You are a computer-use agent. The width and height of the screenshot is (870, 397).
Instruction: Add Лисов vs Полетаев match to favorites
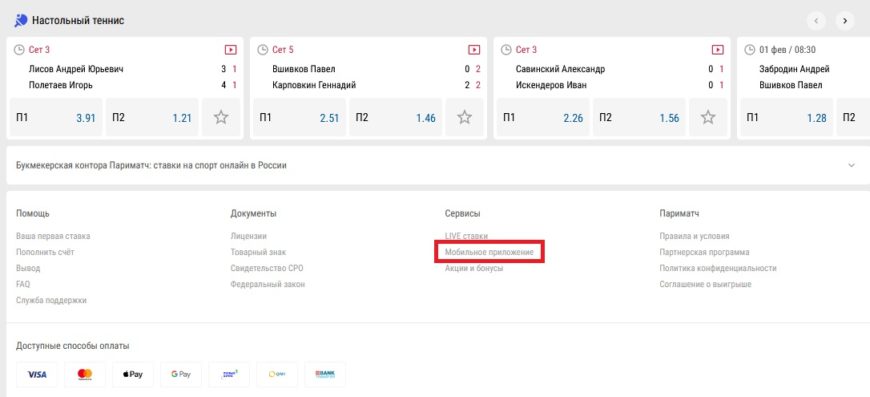[x=221, y=117]
